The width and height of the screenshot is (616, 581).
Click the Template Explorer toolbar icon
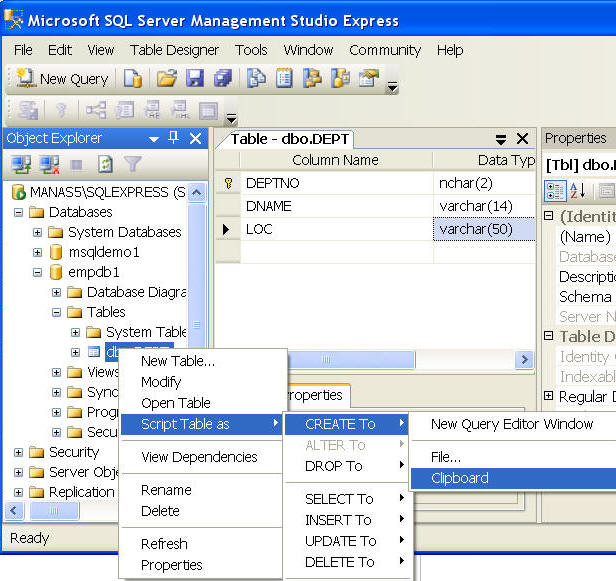340,78
